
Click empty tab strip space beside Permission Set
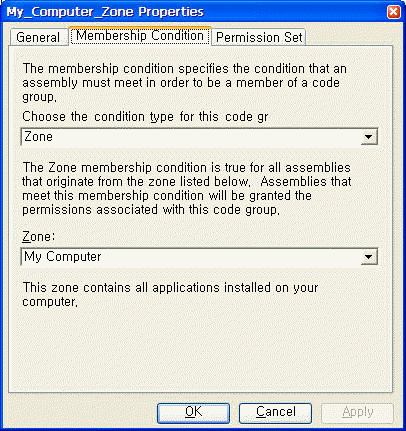[348, 37]
